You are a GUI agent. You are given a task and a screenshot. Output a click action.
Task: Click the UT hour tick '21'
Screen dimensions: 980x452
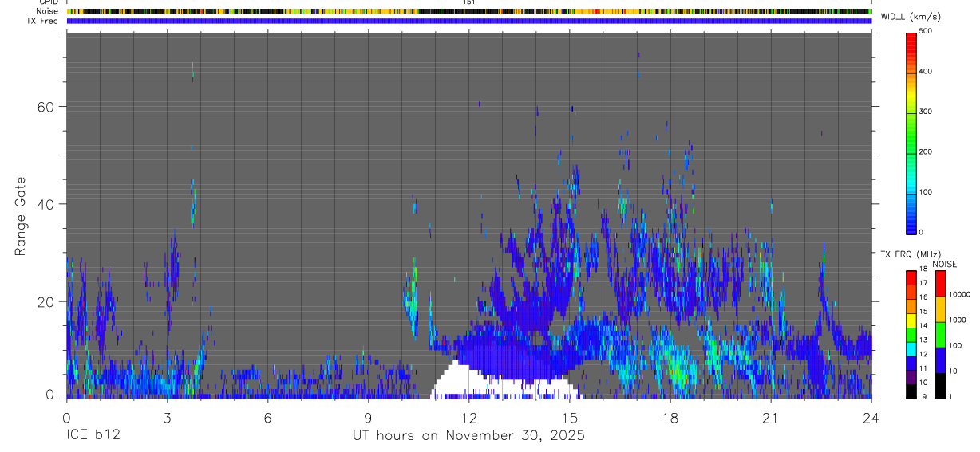(771, 416)
